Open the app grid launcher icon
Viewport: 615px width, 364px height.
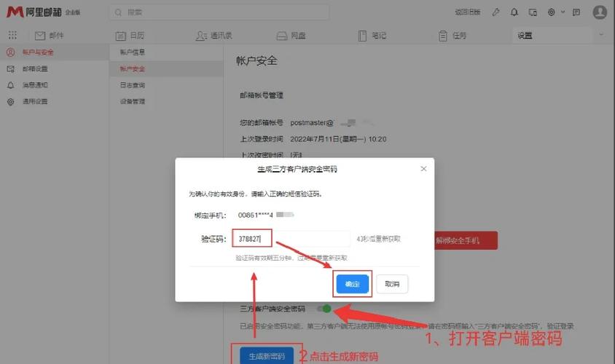12,35
